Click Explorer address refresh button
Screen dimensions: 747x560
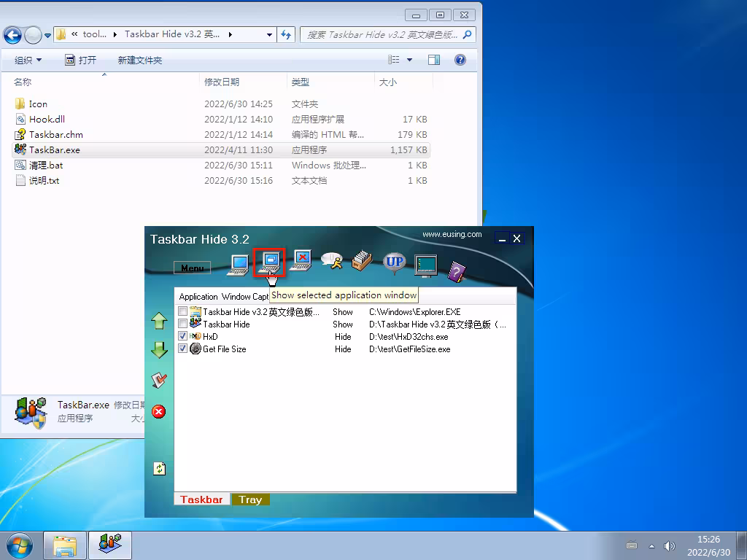click(x=286, y=34)
